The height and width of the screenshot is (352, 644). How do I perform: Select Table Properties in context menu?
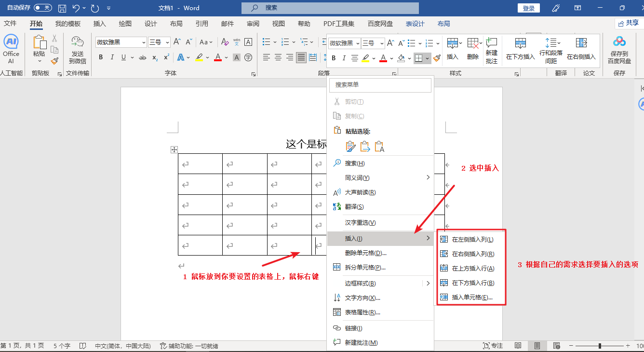[x=380, y=312]
